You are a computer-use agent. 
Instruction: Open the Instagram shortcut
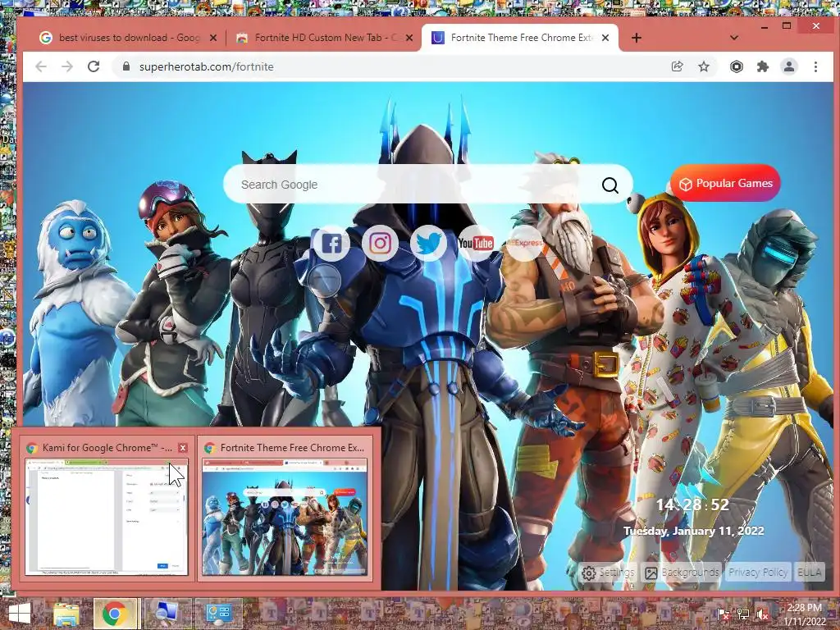pos(380,243)
